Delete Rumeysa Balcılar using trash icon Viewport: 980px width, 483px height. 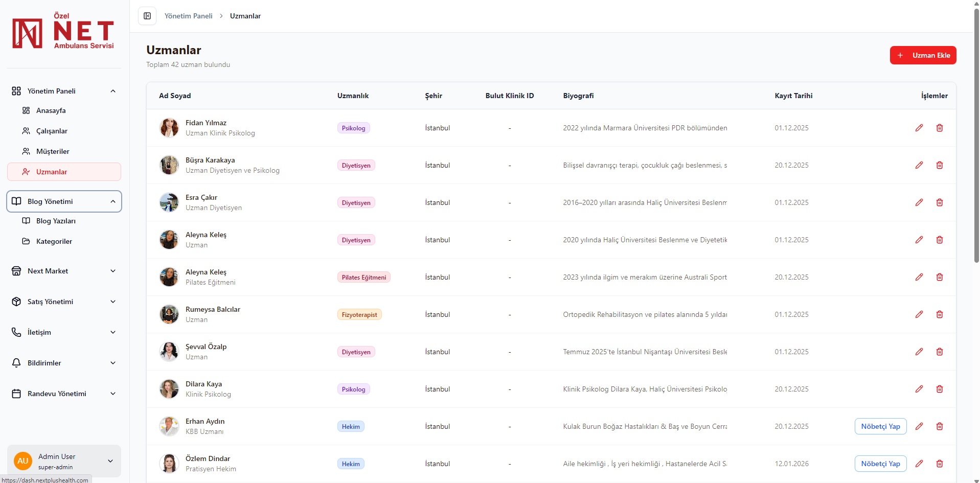coord(939,314)
